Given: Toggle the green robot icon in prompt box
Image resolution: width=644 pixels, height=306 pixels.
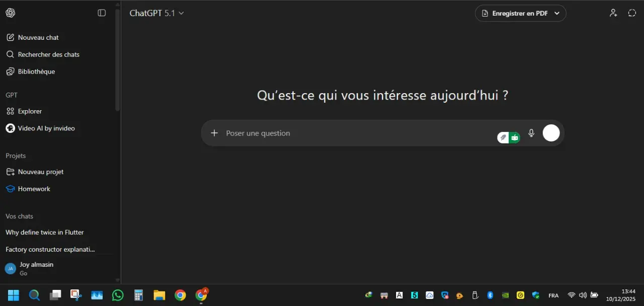Looking at the screenshot, I should point(514,137).
